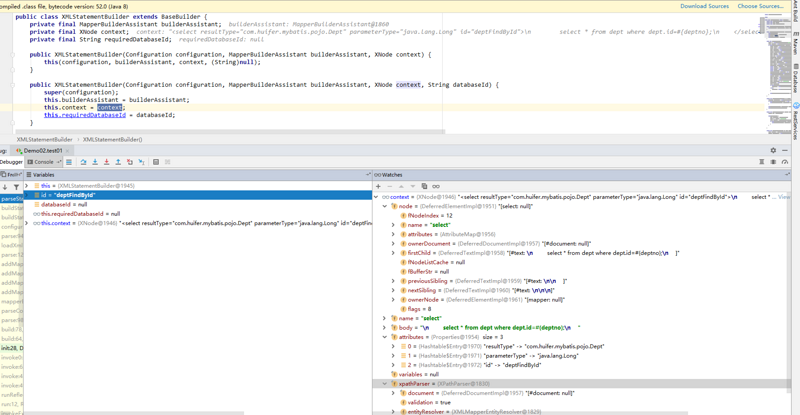The height and width of the screenshot is (415, 800).
Task: Click the frames filter funnel icon
Action: (16, 187)
